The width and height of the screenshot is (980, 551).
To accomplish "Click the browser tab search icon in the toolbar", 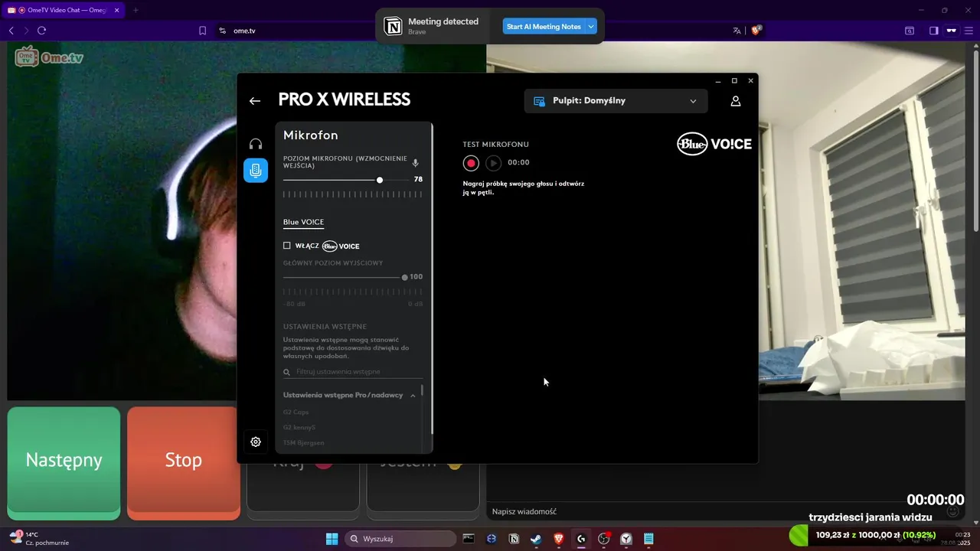I will pos(910,31).
